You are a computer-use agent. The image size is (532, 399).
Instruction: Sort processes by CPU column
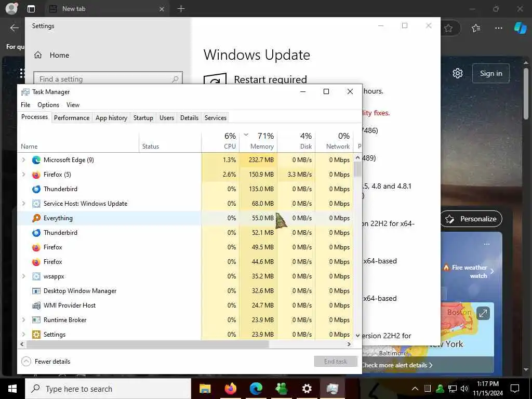point(220,141)
